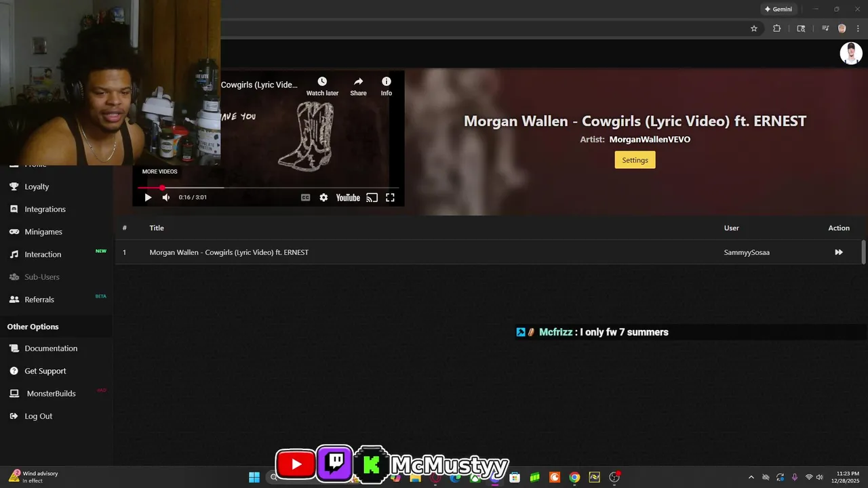Mute the YouTube player volume
Viewport: 868px width, 488px height.
[166, 197]
